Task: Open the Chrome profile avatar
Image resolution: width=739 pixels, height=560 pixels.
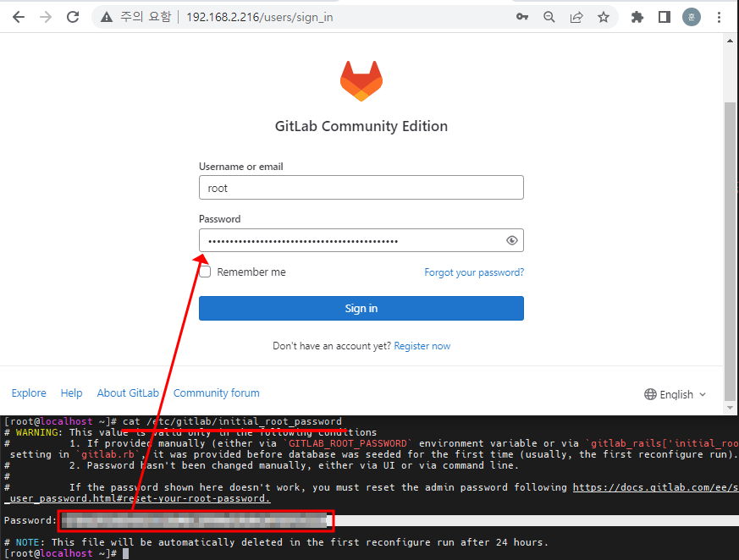Action: tap(692, 18)
